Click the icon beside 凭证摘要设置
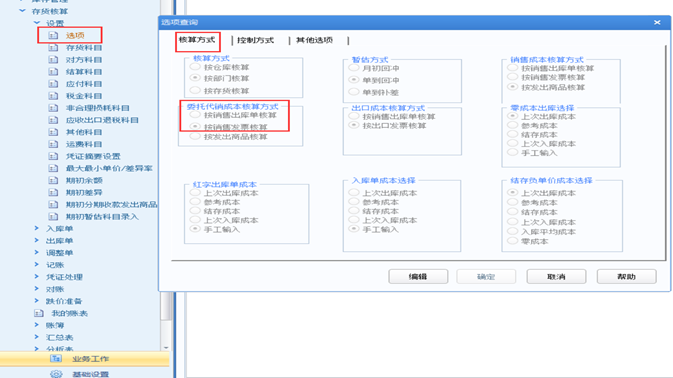This screenshot has height=378, width=673. point(53,156)
